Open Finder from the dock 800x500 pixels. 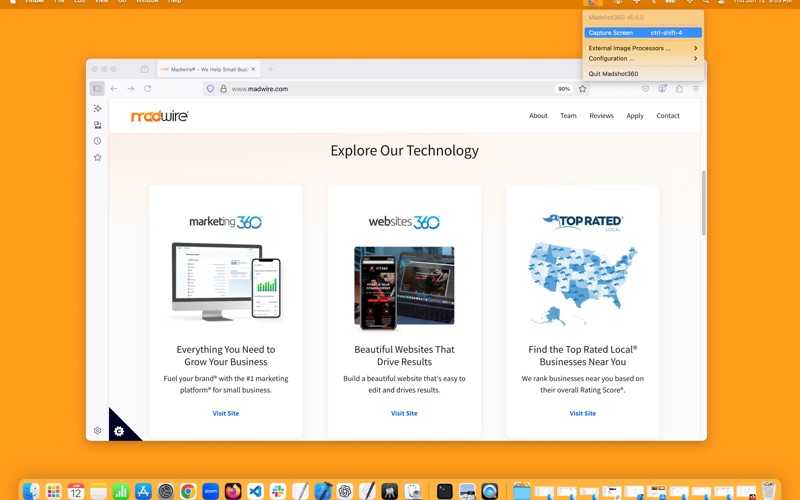tap(32, 491)
